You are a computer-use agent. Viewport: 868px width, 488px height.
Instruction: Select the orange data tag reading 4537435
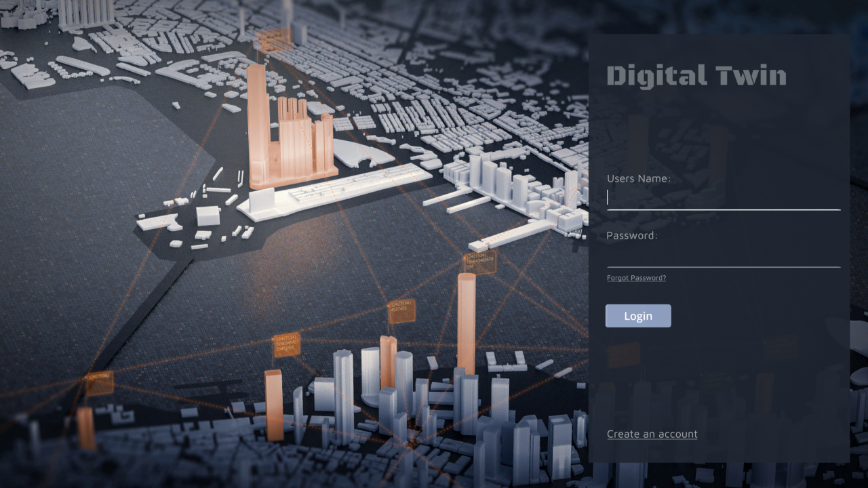pyautogui.click(x=401, y=311)
